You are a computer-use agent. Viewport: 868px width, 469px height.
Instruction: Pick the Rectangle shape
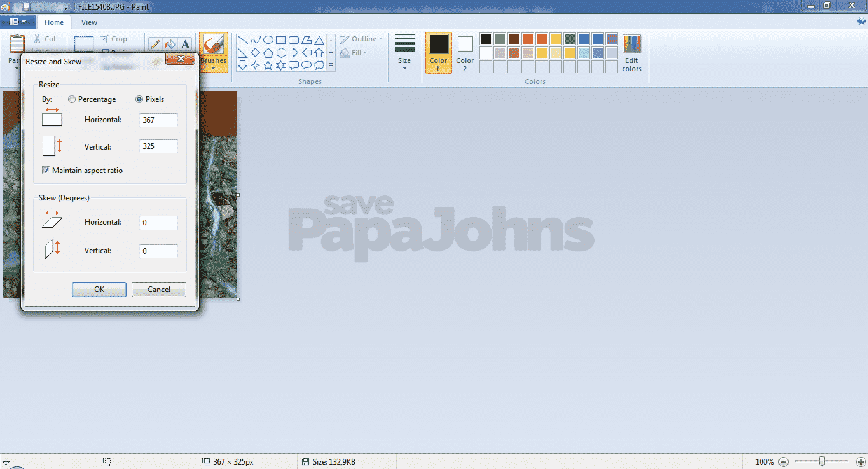280,39
